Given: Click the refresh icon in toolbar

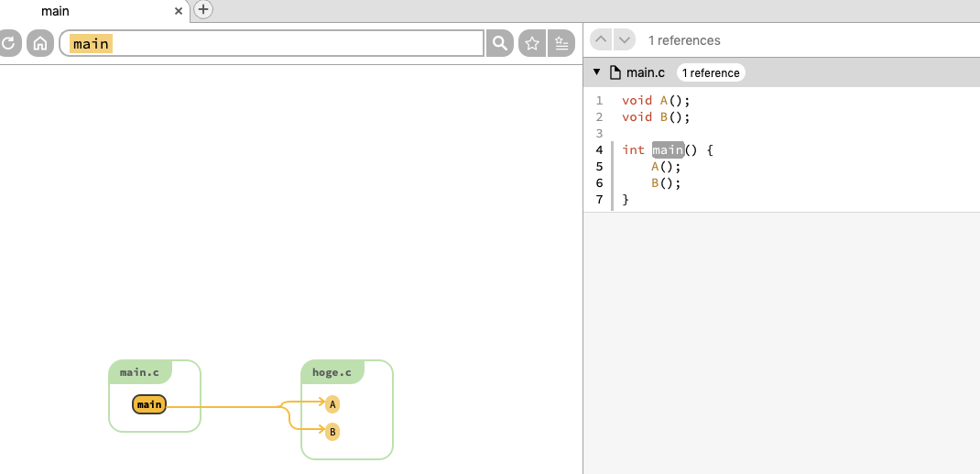Looking at the screenshot, I should click(9, 43).
